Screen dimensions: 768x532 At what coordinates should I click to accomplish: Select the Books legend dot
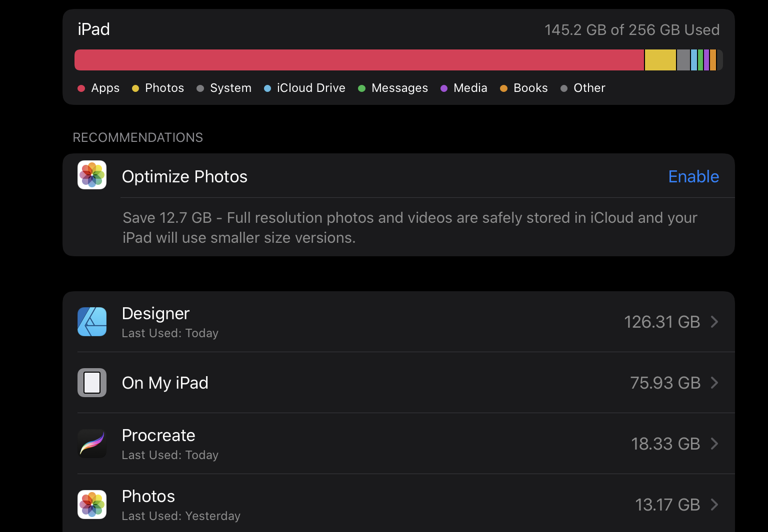504,88
